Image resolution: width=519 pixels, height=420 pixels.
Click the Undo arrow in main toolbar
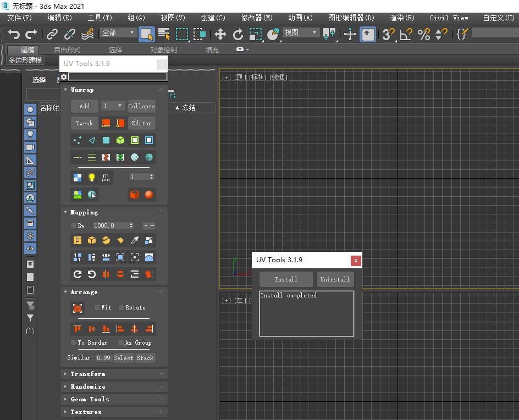point(14,34)
